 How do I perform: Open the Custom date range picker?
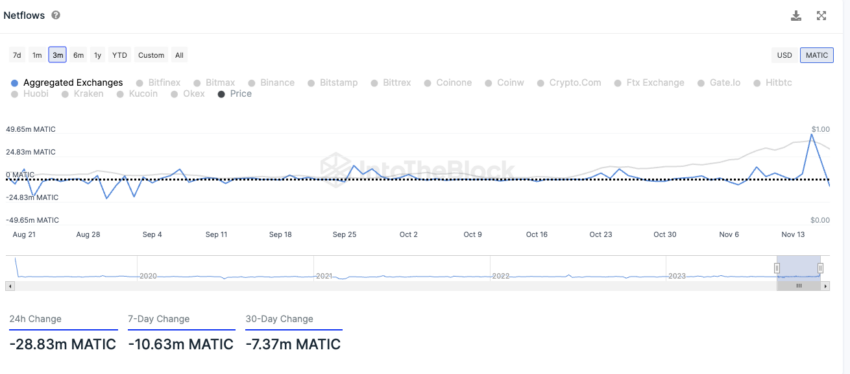[x=151, y=55]
